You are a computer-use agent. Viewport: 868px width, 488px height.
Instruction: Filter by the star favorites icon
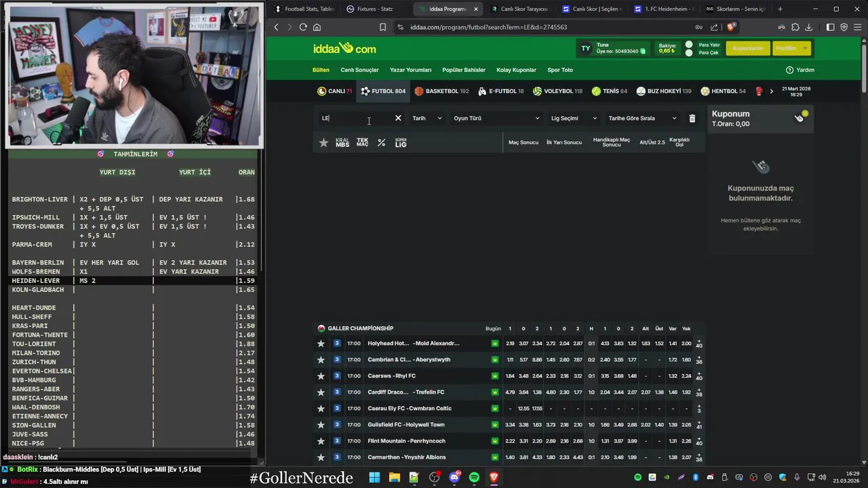323,142
